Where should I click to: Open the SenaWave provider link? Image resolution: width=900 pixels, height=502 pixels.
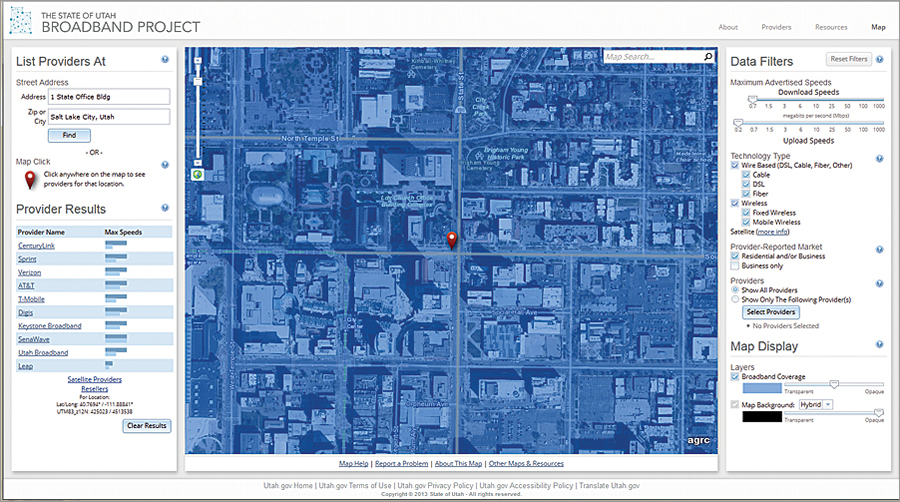pyautogui.click(x=33, y=339)
